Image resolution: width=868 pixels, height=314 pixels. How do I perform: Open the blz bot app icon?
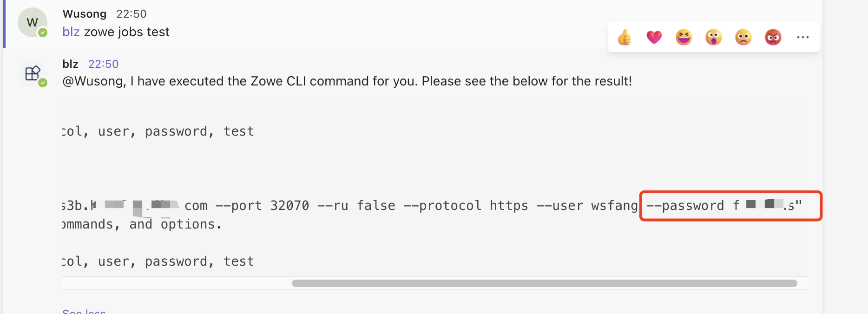point(32,73)
